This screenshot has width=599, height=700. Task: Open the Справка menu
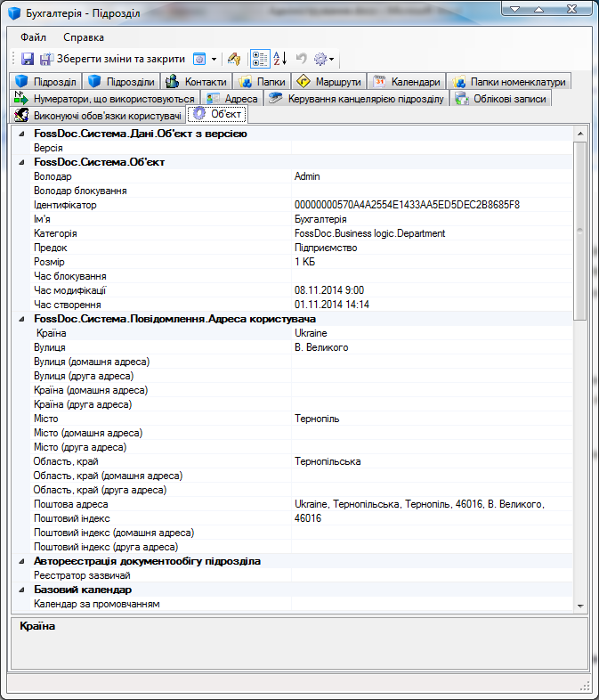[x=84, y=37]
